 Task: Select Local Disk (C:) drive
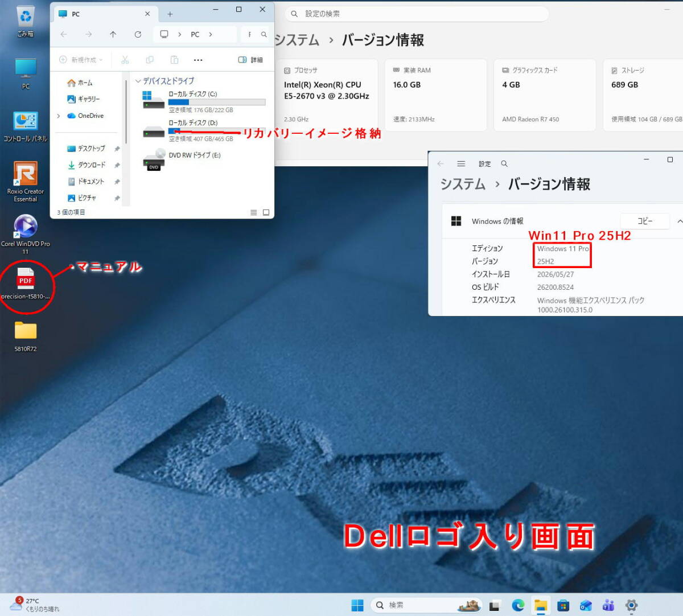[x=204, y=102]
